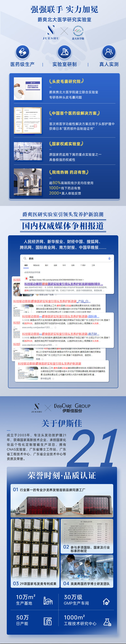Screen dimensions: 126x644
Task: Select the 视频 search tab
Action: click(55, 265)
